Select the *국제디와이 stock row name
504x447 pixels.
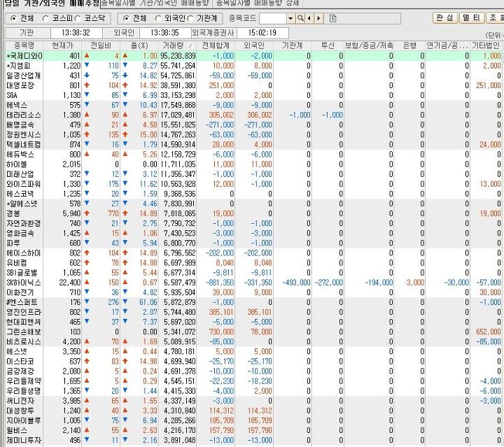click(x=24, y=56)
